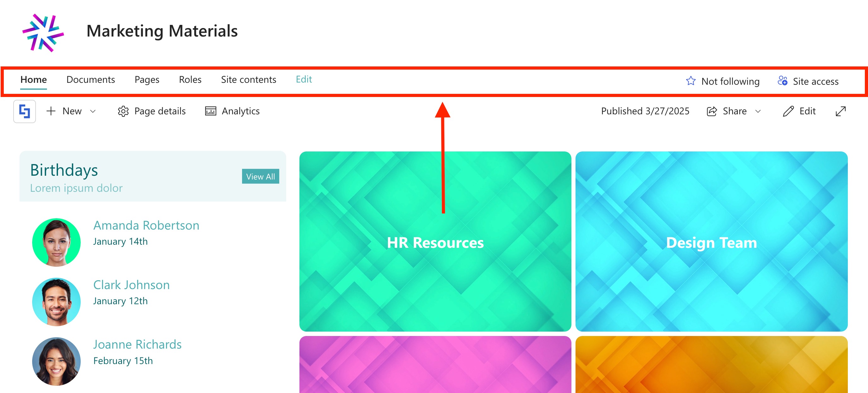Expand page to full screen
Viewport: 868px width, 393px height.
coord(840,111)
